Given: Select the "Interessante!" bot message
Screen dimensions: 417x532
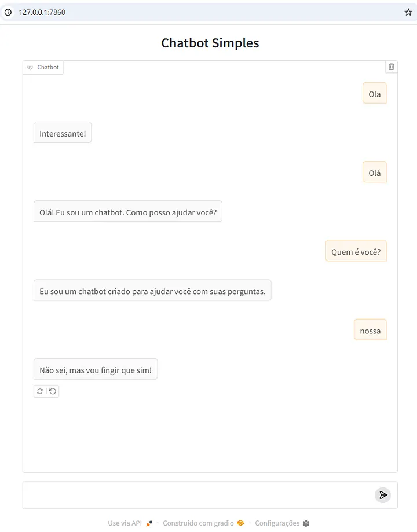Looking at the screenshot, I should coord(63,134).
